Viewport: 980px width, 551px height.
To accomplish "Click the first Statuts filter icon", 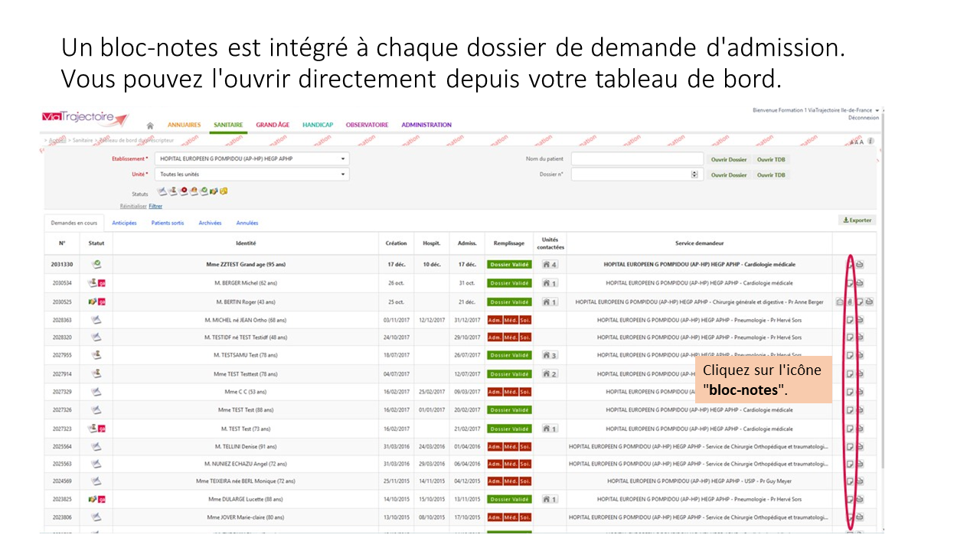I will click(162, 191).
